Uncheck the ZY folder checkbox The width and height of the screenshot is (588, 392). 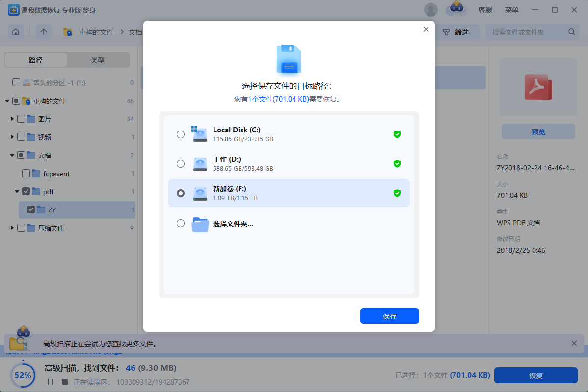click(31, 210)
